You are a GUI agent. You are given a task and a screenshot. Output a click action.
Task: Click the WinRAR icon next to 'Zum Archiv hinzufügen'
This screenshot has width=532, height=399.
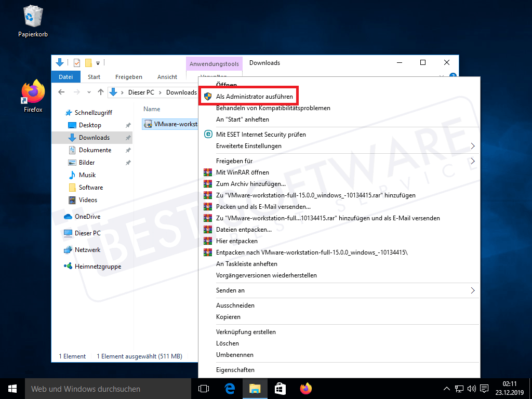[208, 184]
